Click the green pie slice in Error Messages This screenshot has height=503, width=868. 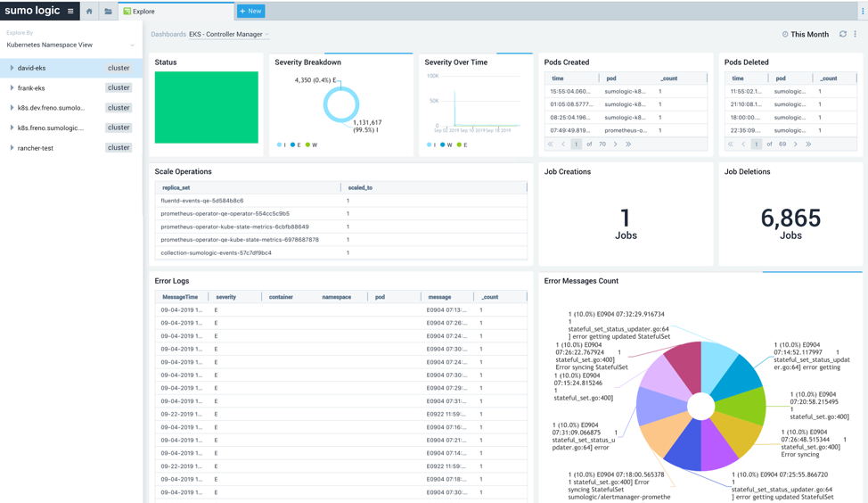(x=741, y=404)
